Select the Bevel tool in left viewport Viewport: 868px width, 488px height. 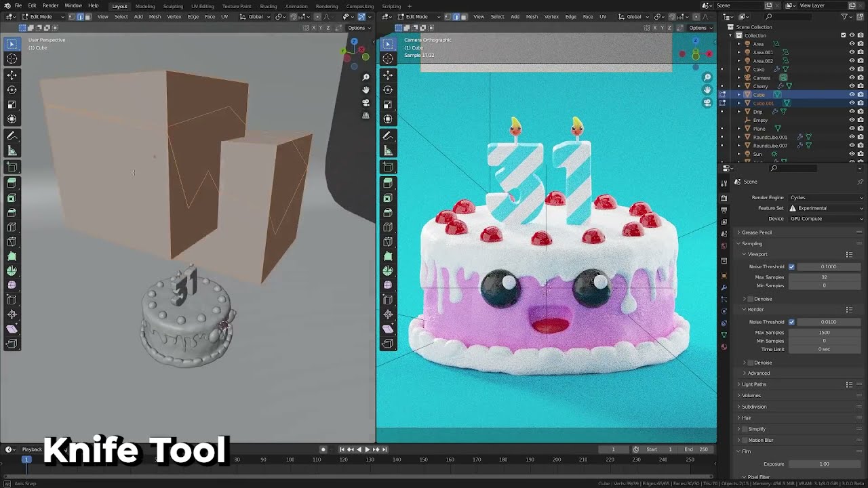pos(12,213)
